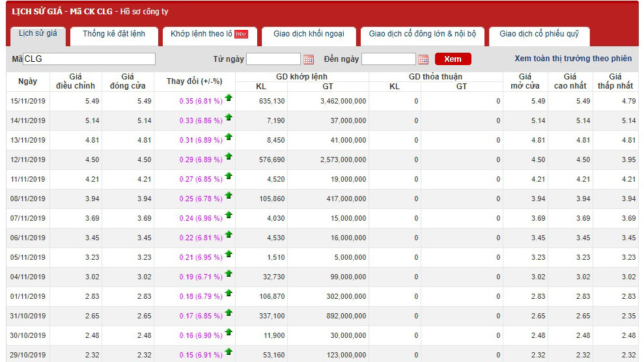Open the 'Giao dịch khối ngoại' tab
Viewport: 644px width, 362px height.
309,34
